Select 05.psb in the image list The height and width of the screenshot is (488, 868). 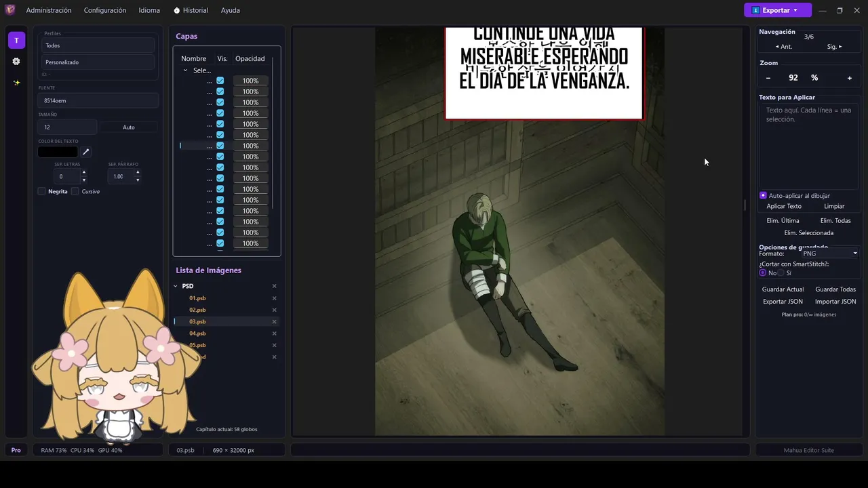pyautogui.click(x=197, y=345)
